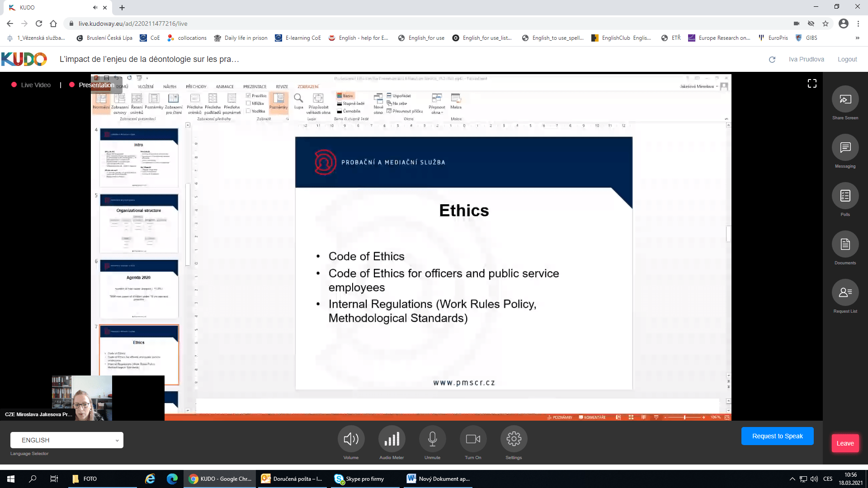Click the Request to Speak button
This screenshot has height=488, width=868.
coord(777,436)
